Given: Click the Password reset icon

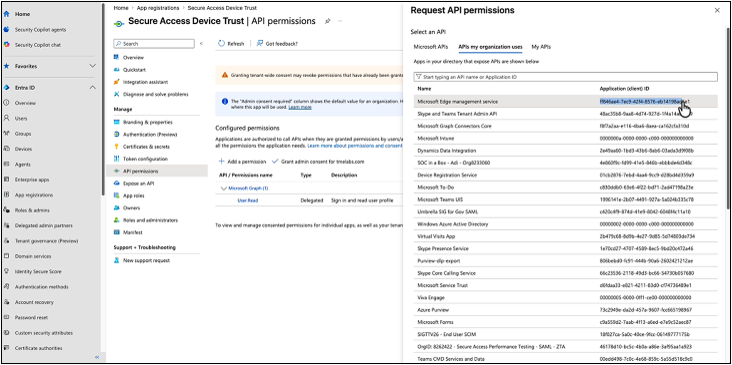Looking at the screenshot, I should pyautogui.click(x=7, y=317).
